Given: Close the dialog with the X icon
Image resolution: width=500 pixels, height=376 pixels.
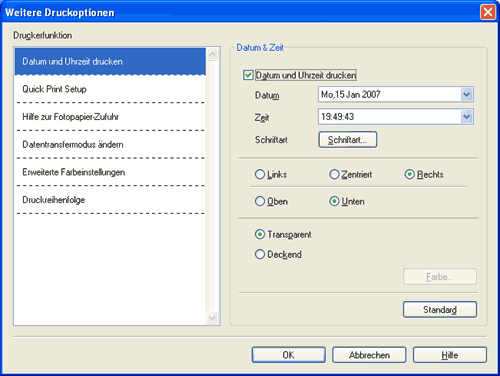Looking at the screenshot, I should click(x=488, y=12).
